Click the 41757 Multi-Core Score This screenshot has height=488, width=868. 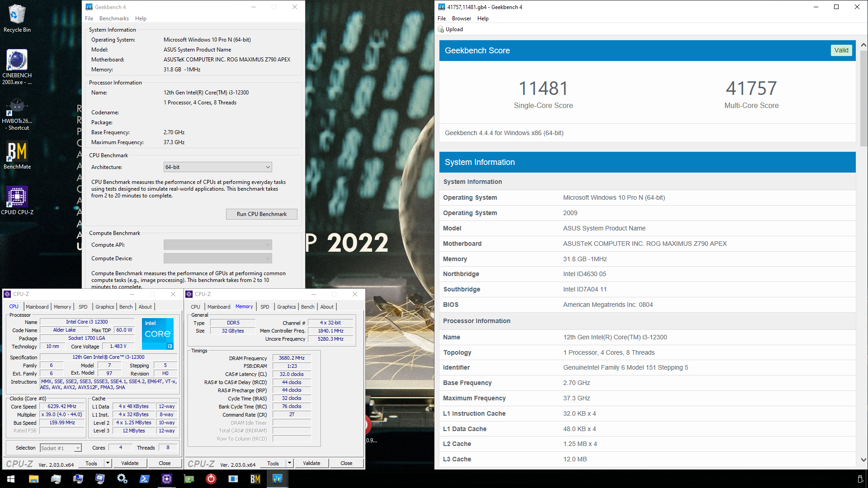point(751,89)
